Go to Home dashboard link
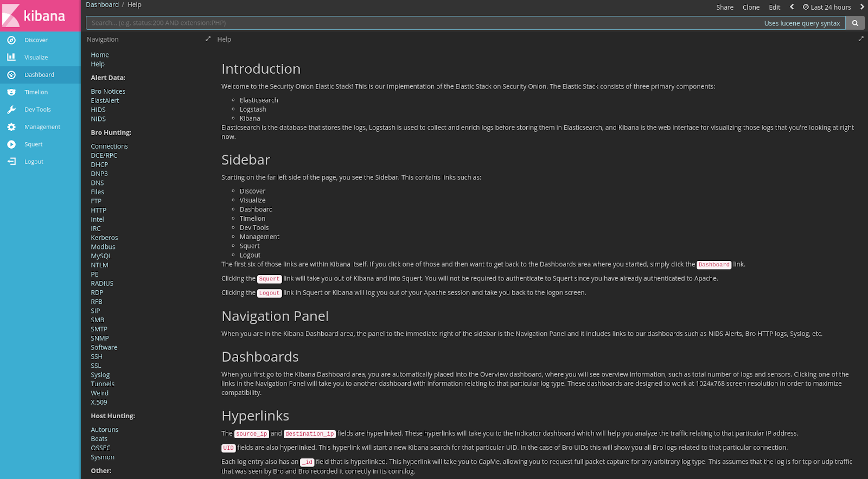Viewport: 868px width, 479px height. [100, 55]
